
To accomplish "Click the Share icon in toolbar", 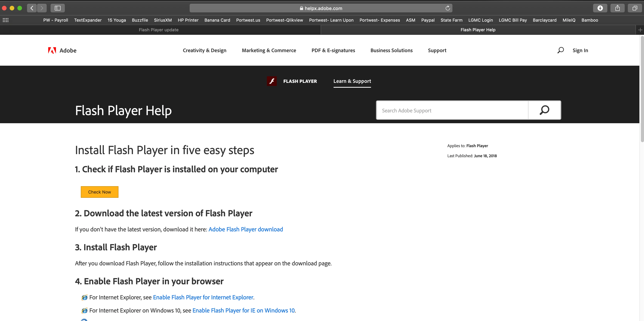I will (618, 8).
